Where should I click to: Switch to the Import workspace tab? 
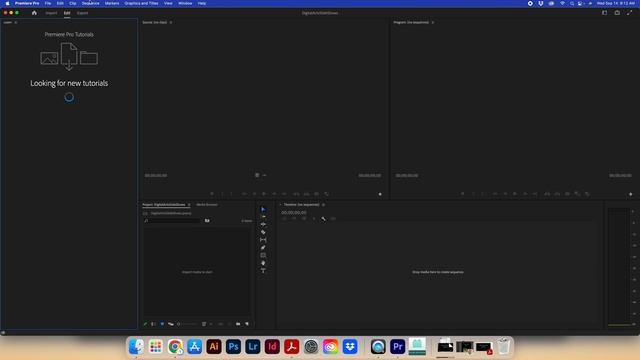click(x=51, y=13)
